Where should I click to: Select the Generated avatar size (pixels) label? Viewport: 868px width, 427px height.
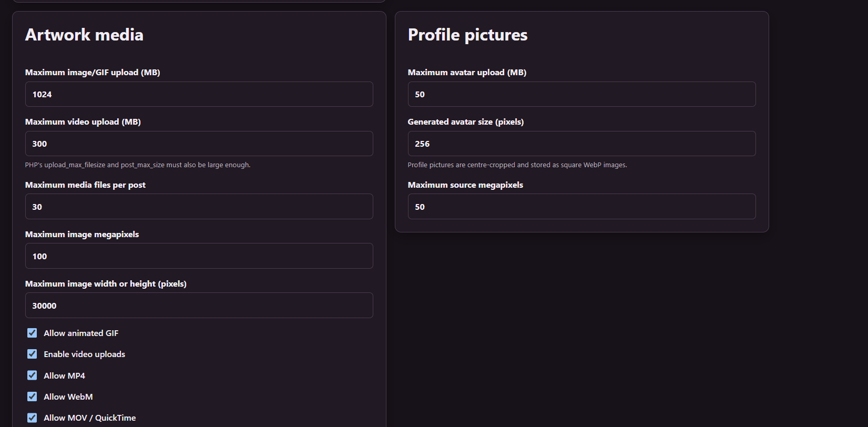(x=466, y=122)
